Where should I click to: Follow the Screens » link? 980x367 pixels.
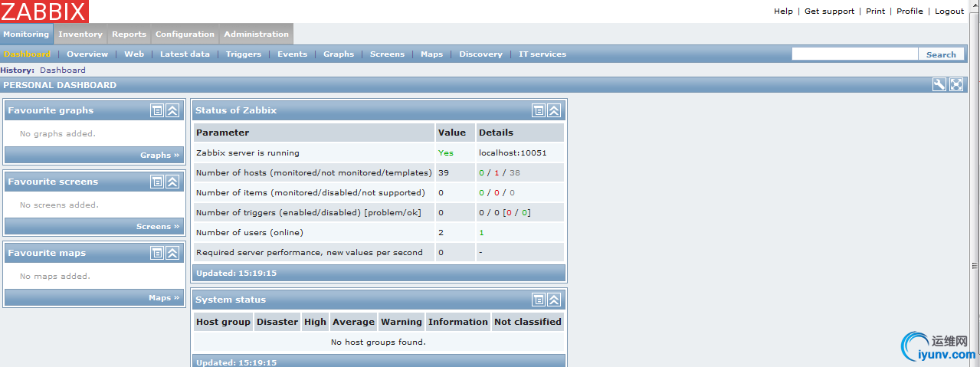pyautogui.click(x=158, y=226)
